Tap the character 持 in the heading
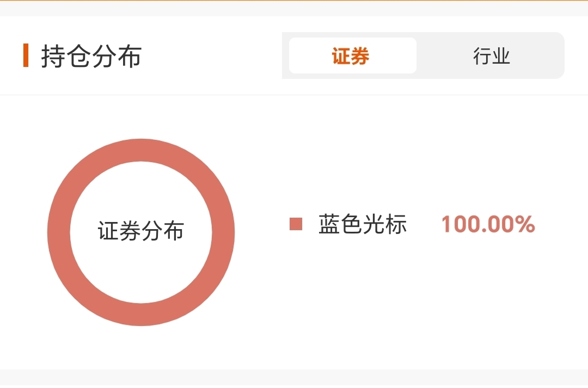Viewport: 588px width, 388px height. [53, 56]
